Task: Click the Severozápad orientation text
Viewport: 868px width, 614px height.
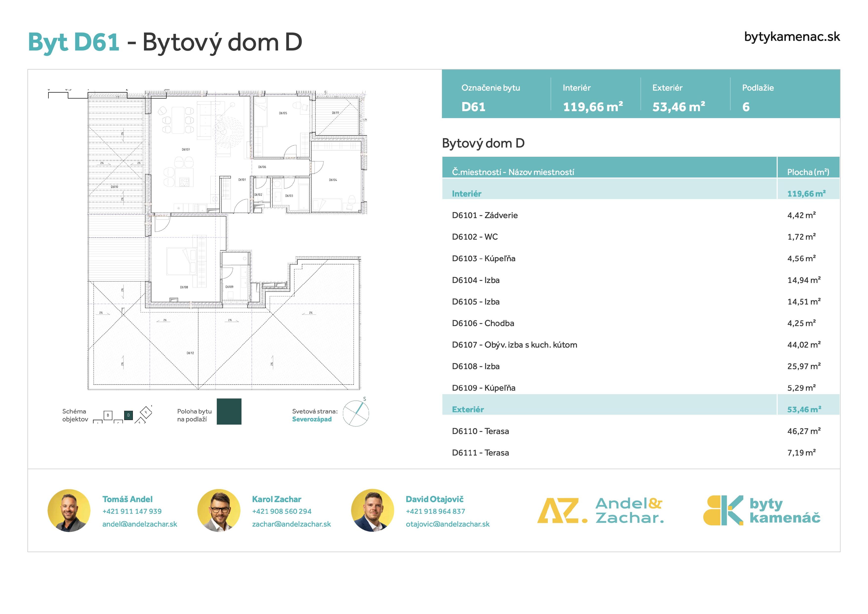Action: (312, 419)
